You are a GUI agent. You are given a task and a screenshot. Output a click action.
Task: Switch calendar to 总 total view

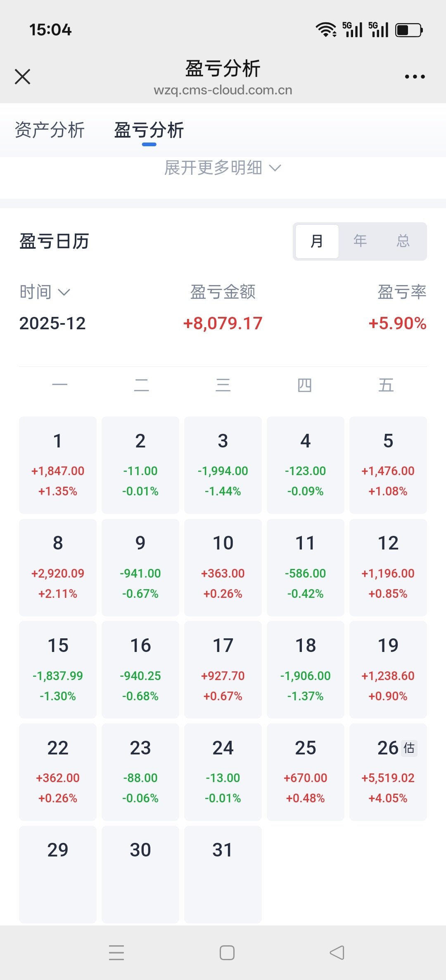[x=403, y=241]
